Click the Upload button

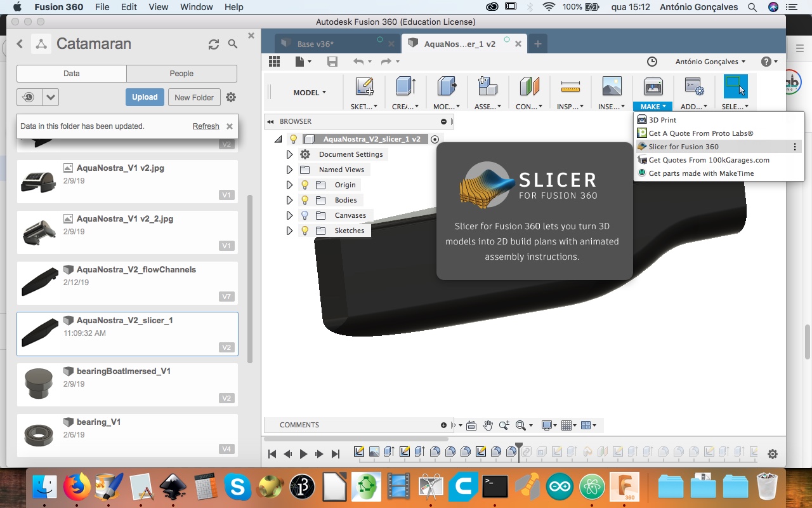click(145, 97)
